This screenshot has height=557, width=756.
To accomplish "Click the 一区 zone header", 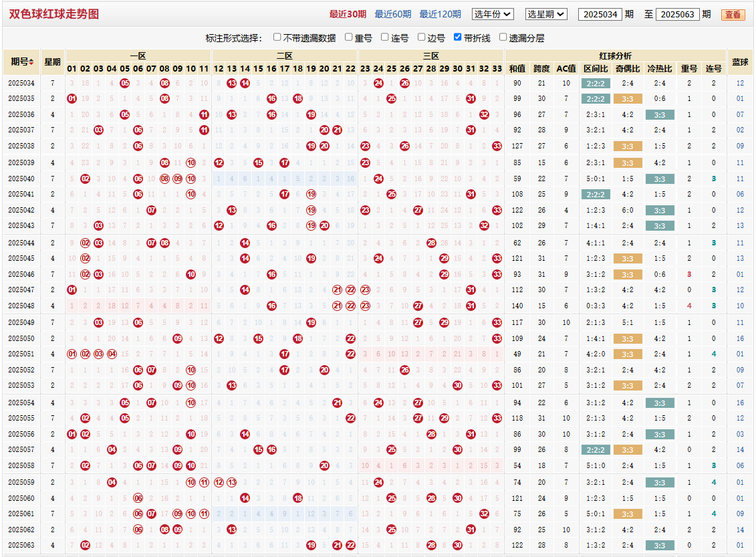I will 138,55.
